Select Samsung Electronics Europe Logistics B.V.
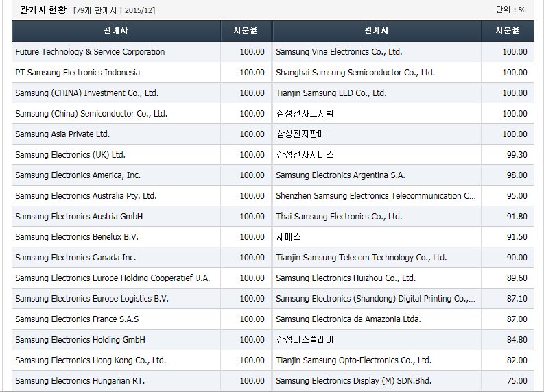The width and height of the screenshot is (544, 392). pos(92,299)
